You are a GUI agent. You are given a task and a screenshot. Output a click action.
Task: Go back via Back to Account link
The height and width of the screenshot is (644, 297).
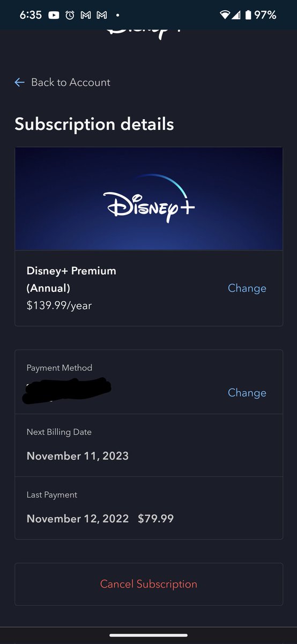coord(62,82)
